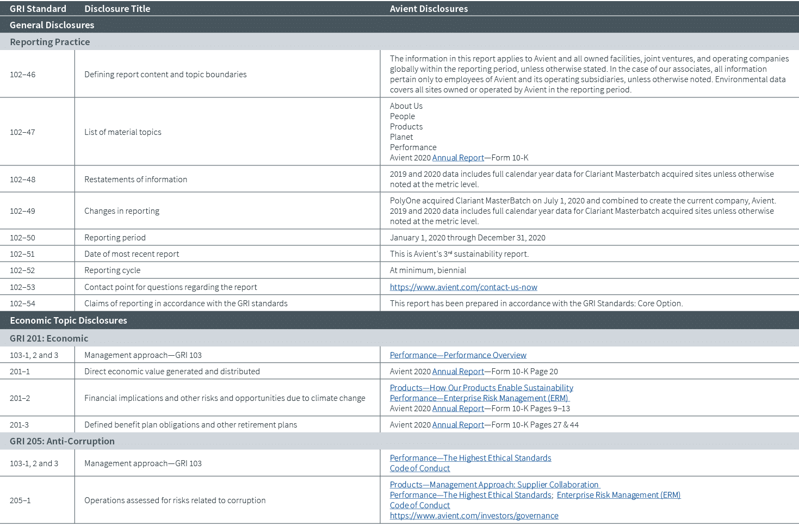799x532 pixels.
Task: Visit the avient.com investors governance URL
Action: click(x=474, y=516)
